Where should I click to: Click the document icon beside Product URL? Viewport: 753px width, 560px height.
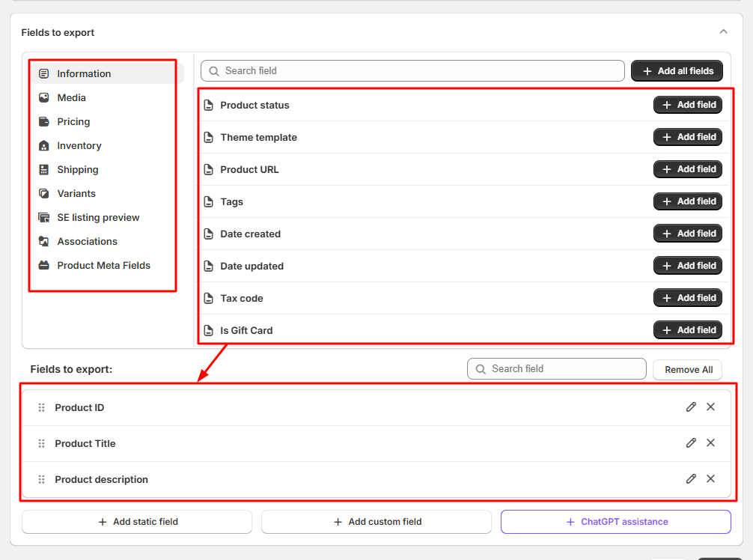pos(208,169)
